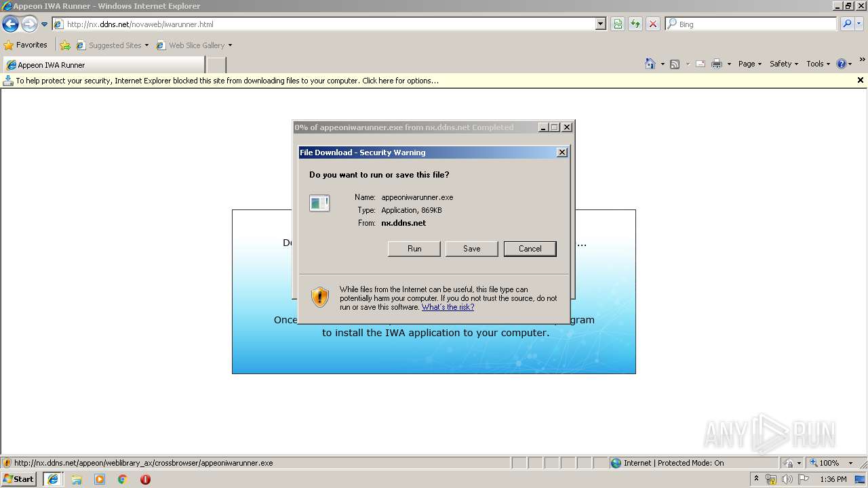Viewport: 868px width, 488px height.
Task: Click Save in File Download dialog
Action: (472, 249)
